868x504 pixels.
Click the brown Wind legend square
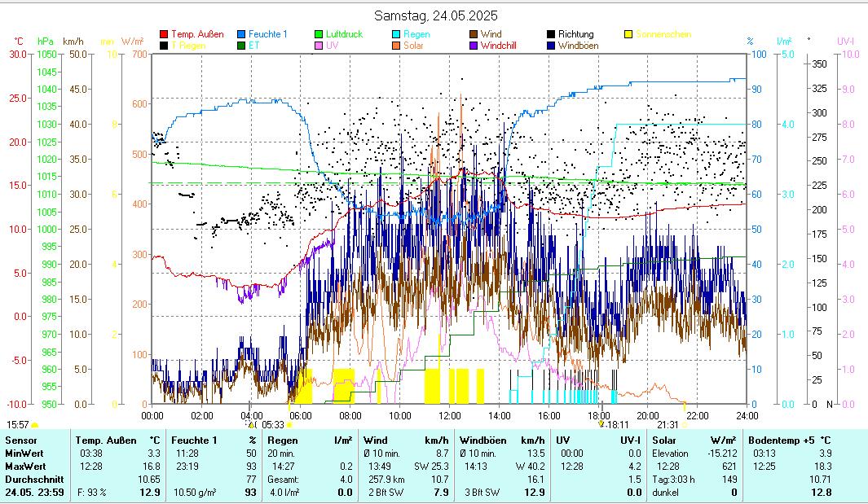[474, 35]
